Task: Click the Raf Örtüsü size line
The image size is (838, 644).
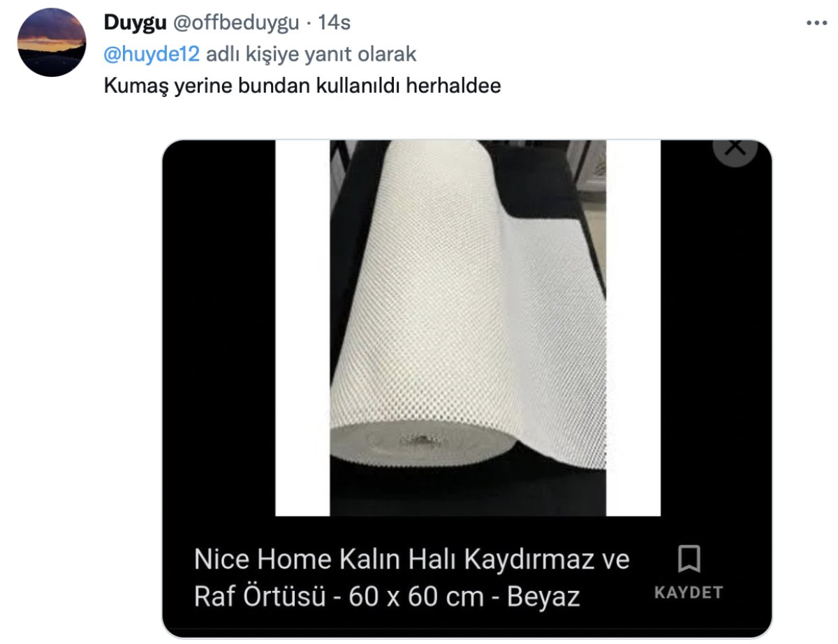Action: point(387,597)
